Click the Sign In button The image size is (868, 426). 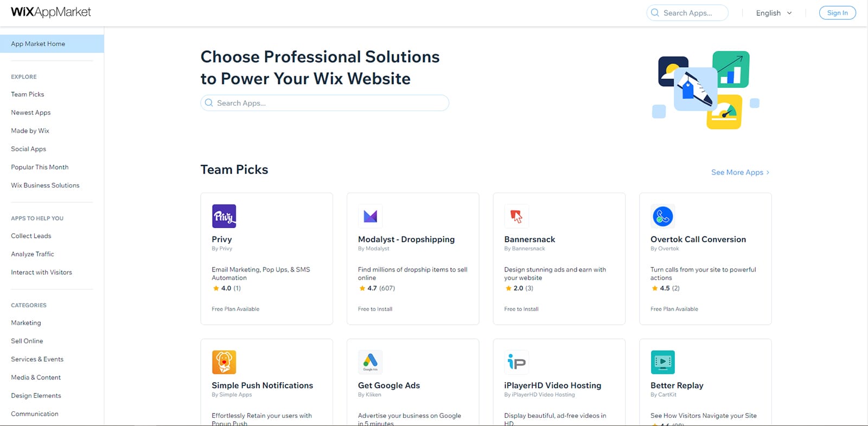pyautogui.click(x=838, y=13)
